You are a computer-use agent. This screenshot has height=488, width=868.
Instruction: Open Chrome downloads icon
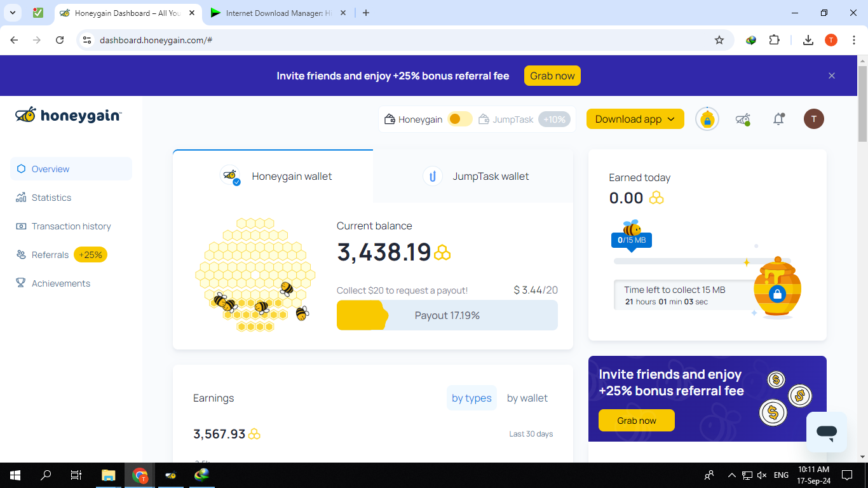pos(808,40)
